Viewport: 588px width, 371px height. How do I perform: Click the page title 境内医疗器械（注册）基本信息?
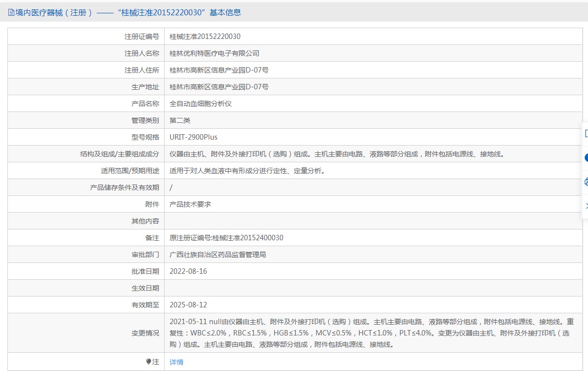pyautogui.click(x=128, y=13)
